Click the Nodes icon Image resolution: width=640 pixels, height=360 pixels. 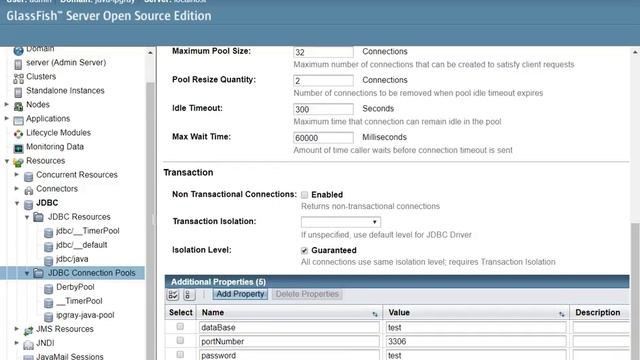[18, 106]
